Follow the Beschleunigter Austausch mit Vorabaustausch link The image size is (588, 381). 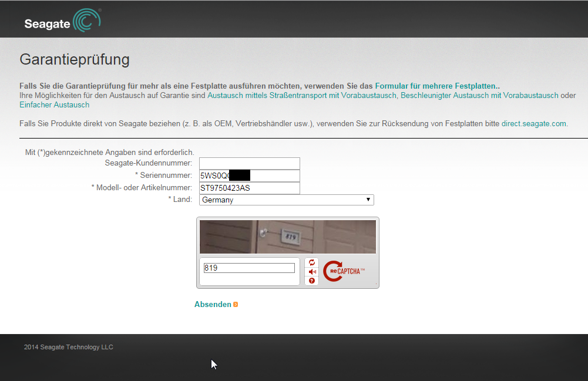tap(479, 95)
